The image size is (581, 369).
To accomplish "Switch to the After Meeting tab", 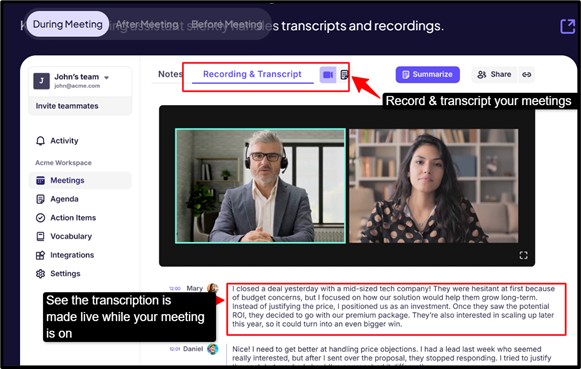I will (x=147, y=24).
